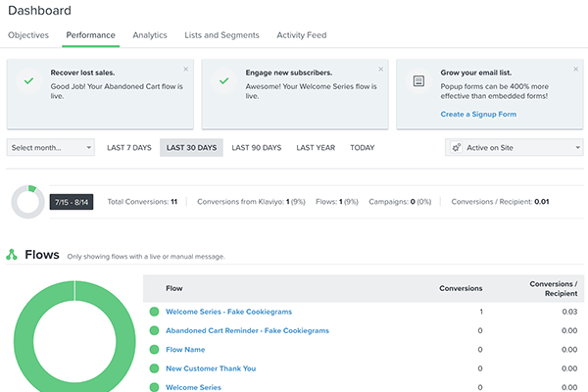588x392 pixels.
Task: Dismiss the Grow your email list card
Action: coord(575,70)
